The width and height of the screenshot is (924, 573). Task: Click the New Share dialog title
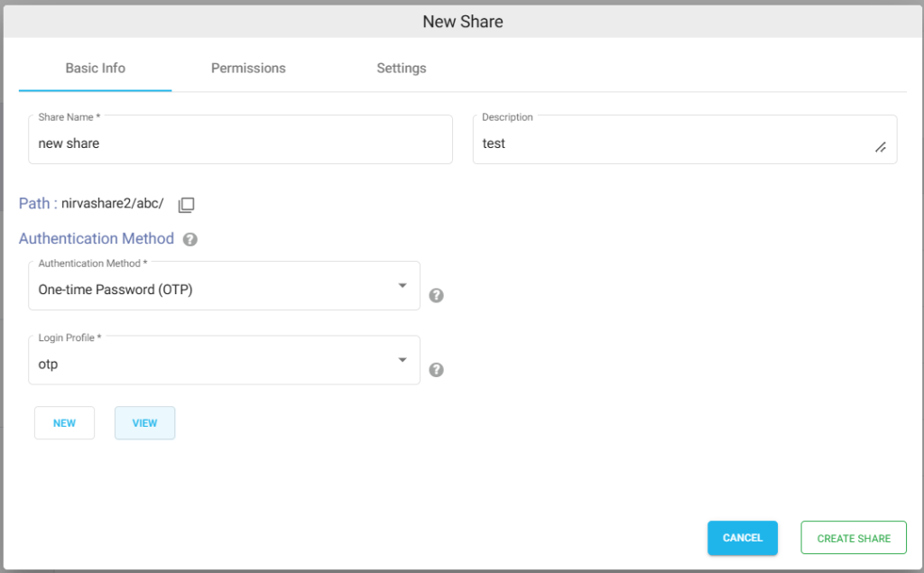(463, 22)
